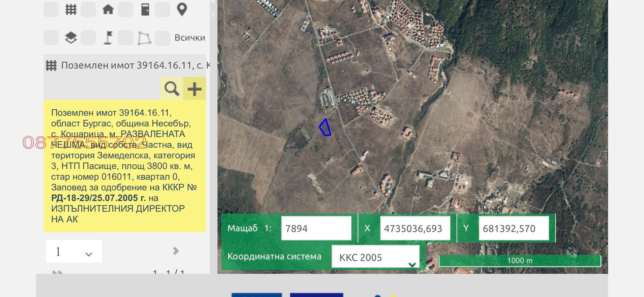Collapse the side panel with arrow handle
This screenshot has height=297, width=644.
point(213,14)
